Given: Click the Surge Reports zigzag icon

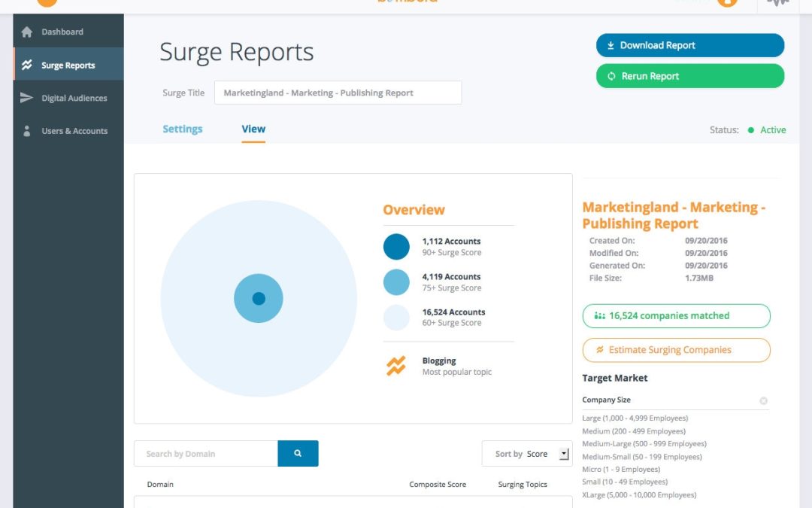Looking at the screenshot, I should (27, 65).
